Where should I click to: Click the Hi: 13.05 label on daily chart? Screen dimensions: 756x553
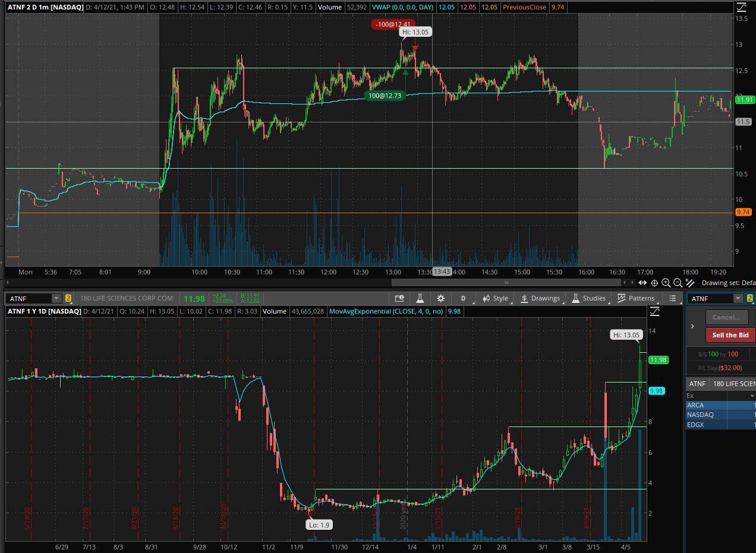626,335
